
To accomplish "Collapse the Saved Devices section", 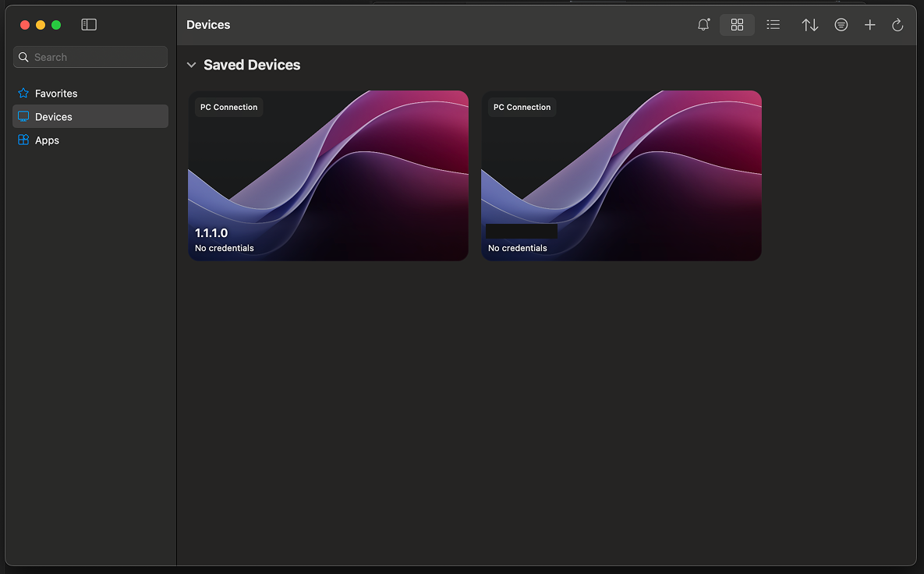I will pyautogui.click(x=192, y=65).
